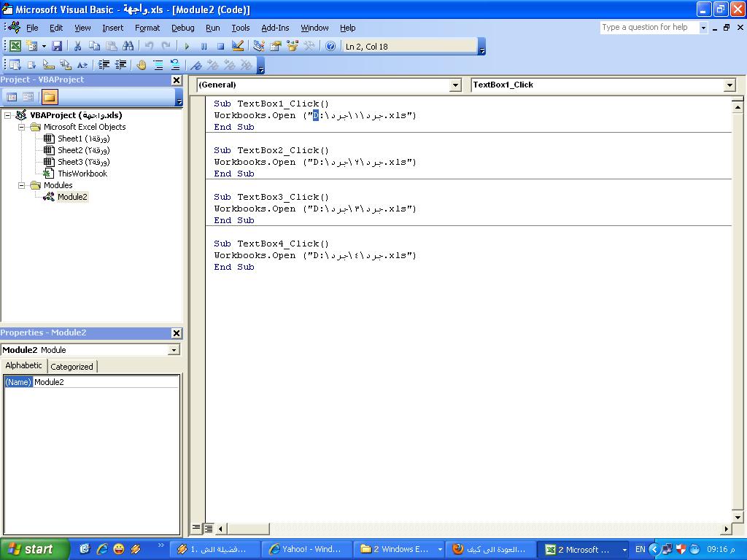Click View Object in the Project panel
The width and height of the screenshot is (747, 560).
click(28, 97)
